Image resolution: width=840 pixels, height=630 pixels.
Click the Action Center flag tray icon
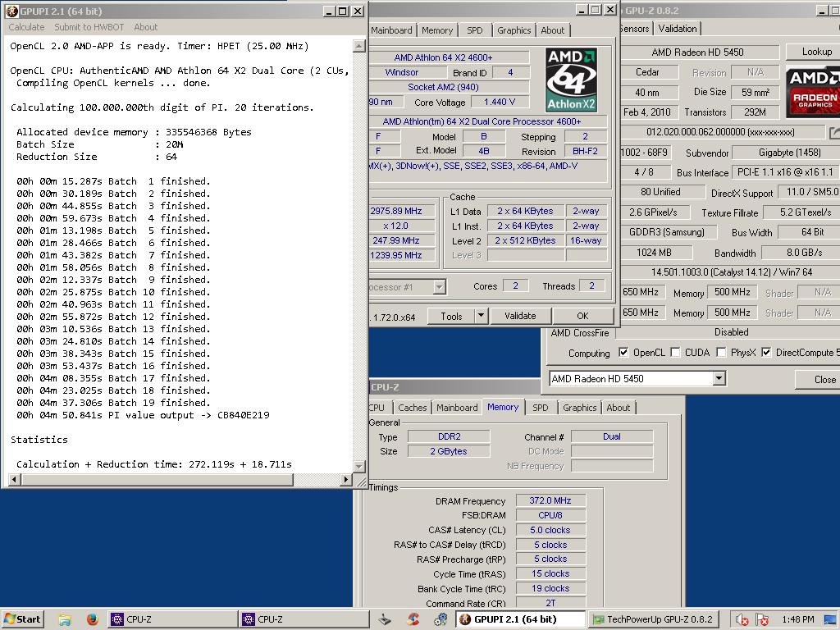click(x=762, y=620)
